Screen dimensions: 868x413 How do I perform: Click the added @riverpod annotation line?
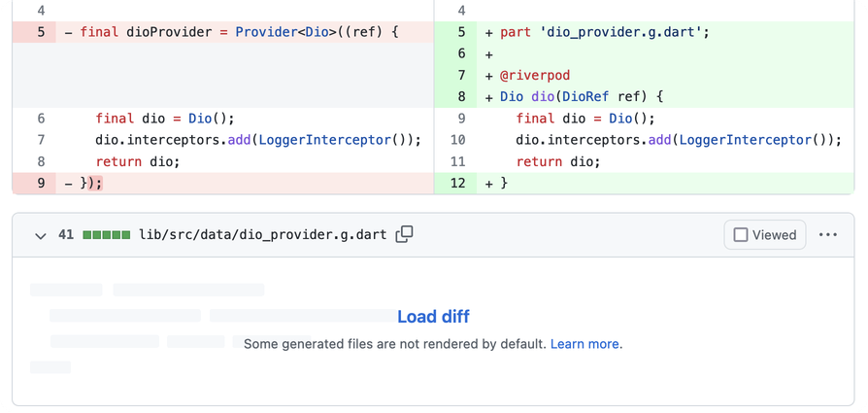coord(535,76)
